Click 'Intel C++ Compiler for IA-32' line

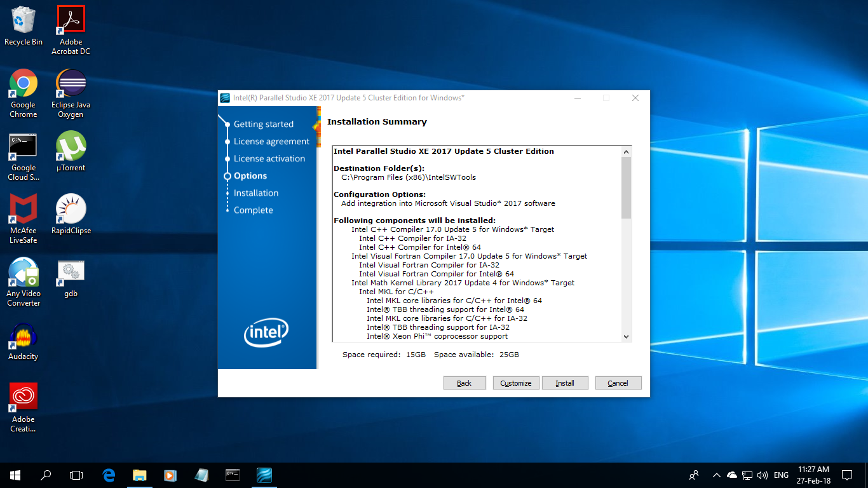pyautogui.click(x=413, y=238)
